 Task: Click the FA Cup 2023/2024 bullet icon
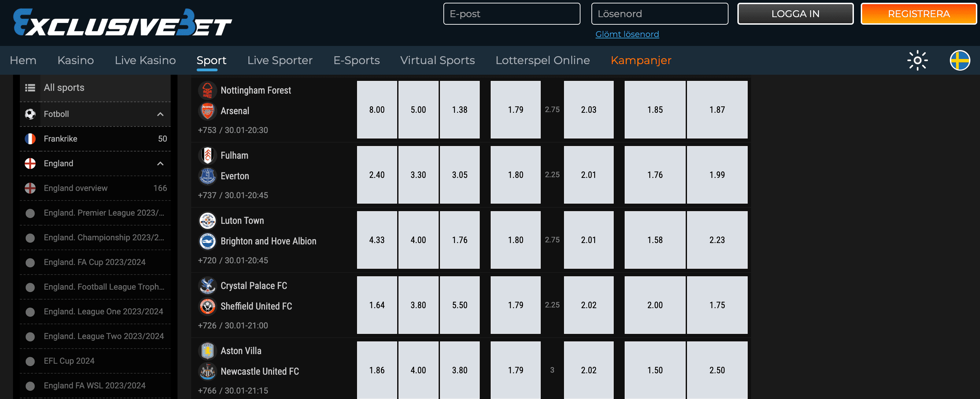coord(30,263)
